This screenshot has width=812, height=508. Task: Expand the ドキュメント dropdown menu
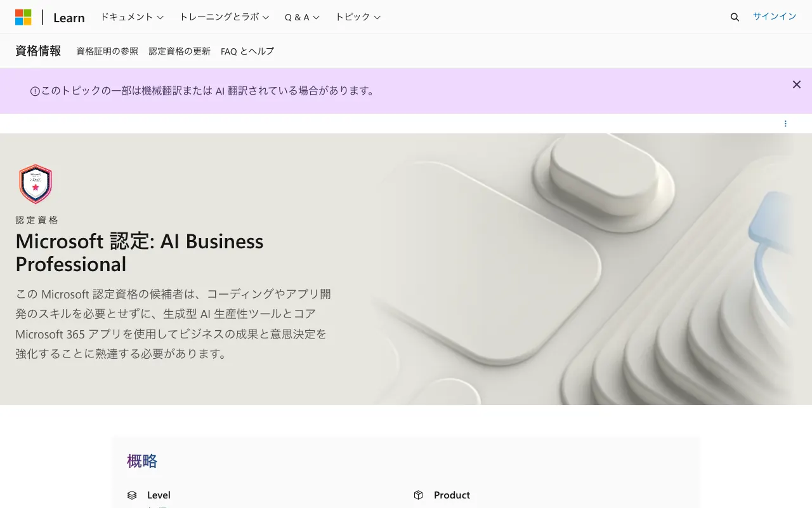132,17
